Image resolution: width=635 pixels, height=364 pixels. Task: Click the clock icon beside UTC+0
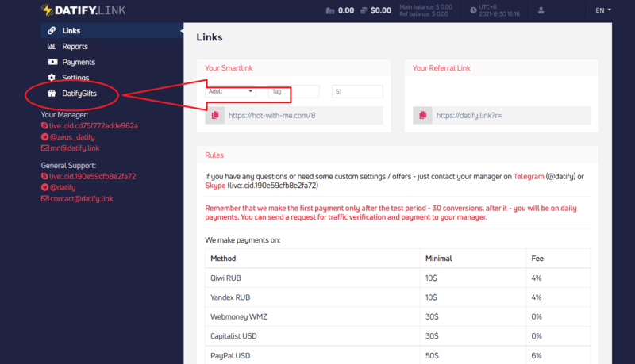pyautogui.click(x=473, y=10)
